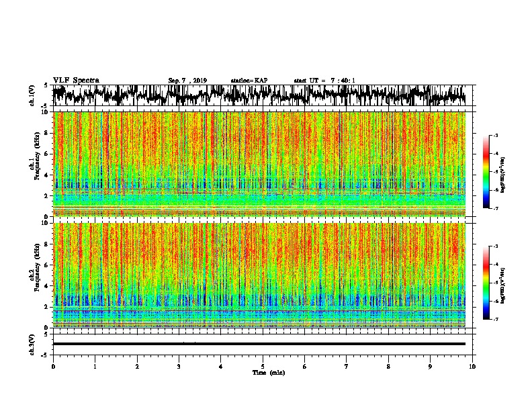Click the time-axis tick label "1"
Image resolution: width=532 pixels, height=411 pixels.
95,367
